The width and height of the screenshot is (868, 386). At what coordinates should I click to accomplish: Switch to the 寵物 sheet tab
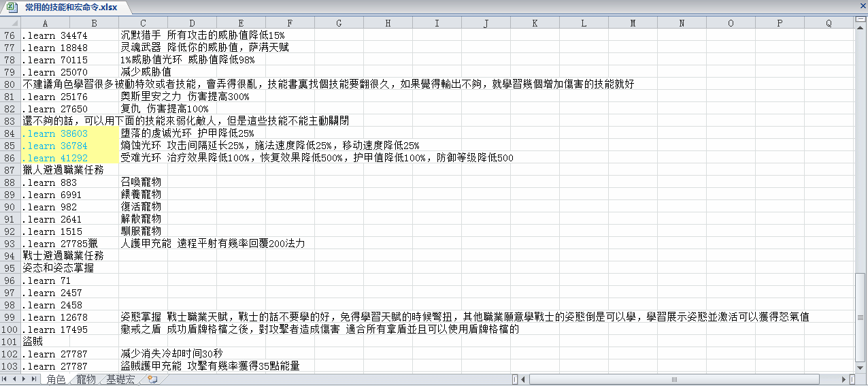(86, 379)
